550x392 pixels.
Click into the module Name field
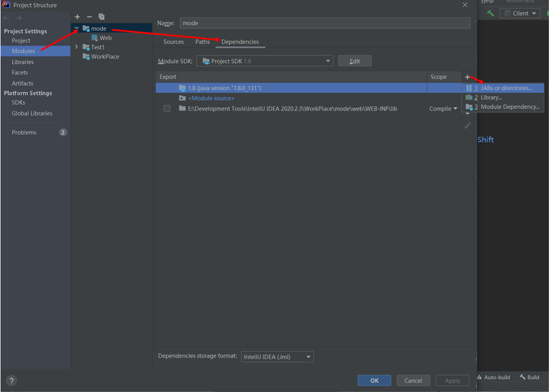pyautogui.click(x=325, y=23)
